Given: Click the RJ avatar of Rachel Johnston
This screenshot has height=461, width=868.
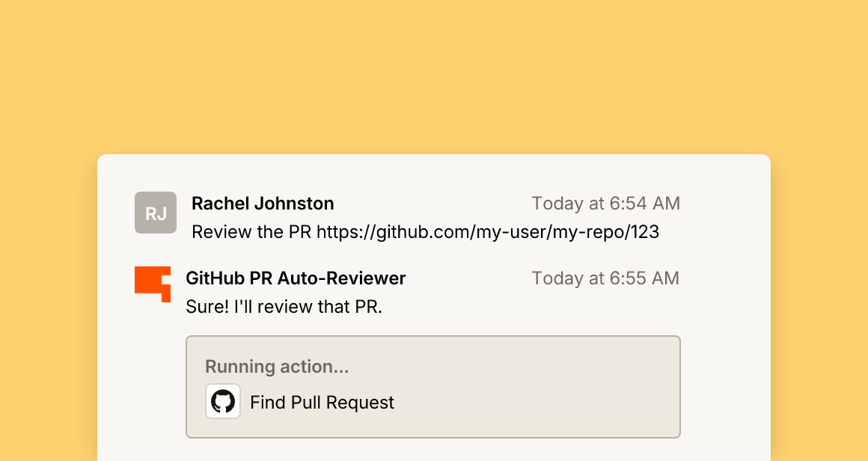Looking at the screenshot, I should [156, 213].
